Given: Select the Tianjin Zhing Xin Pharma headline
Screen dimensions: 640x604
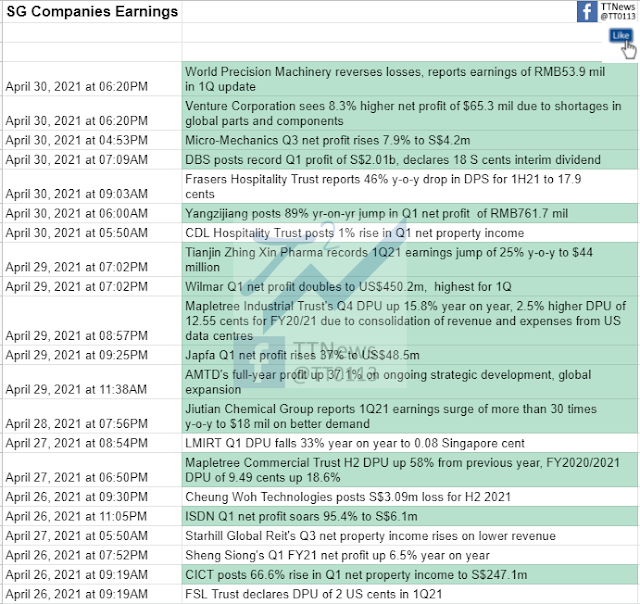Looking at the screenshot, I should (x=409, y=260).
